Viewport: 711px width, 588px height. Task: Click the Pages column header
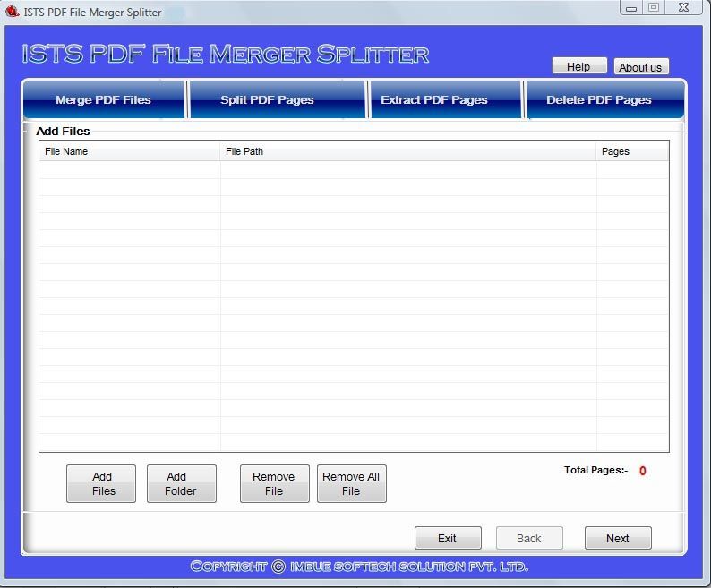tap(631, 151)
